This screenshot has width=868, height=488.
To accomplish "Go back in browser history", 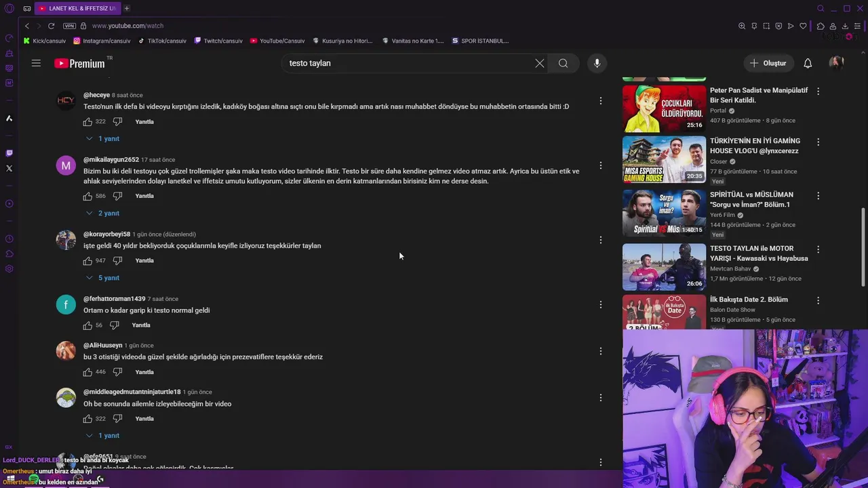I will point(27,26).
